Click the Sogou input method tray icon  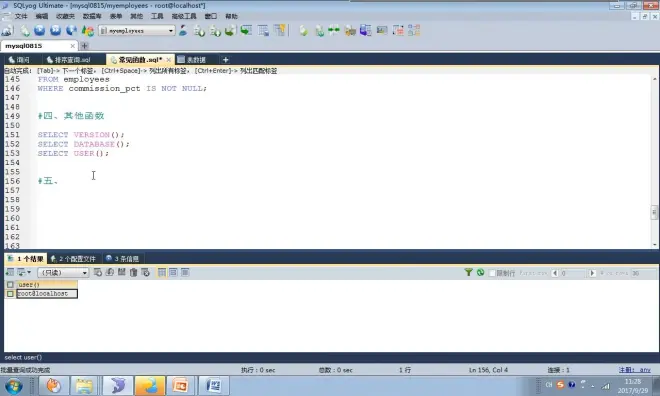pos(560,385)
